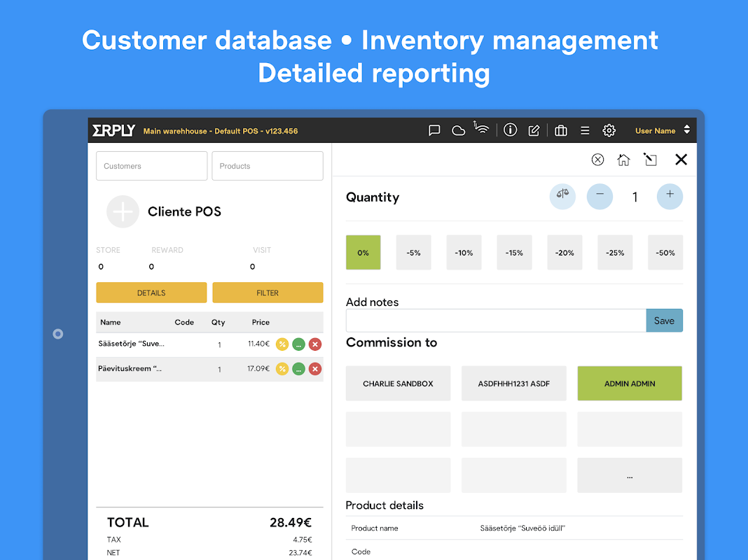The height and width of the screenshot is (560, 748).
Task: Increase quantity with the plus button
Action: click(670, 196)
